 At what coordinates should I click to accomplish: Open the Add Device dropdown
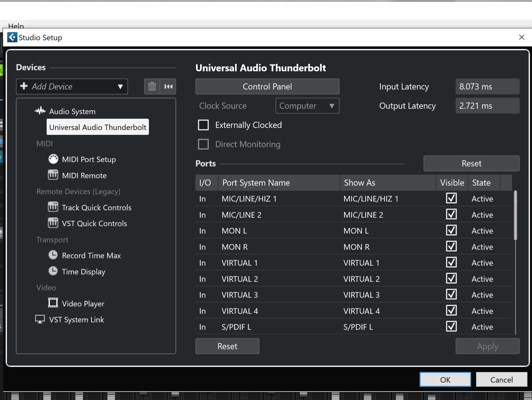click(72, 86)
